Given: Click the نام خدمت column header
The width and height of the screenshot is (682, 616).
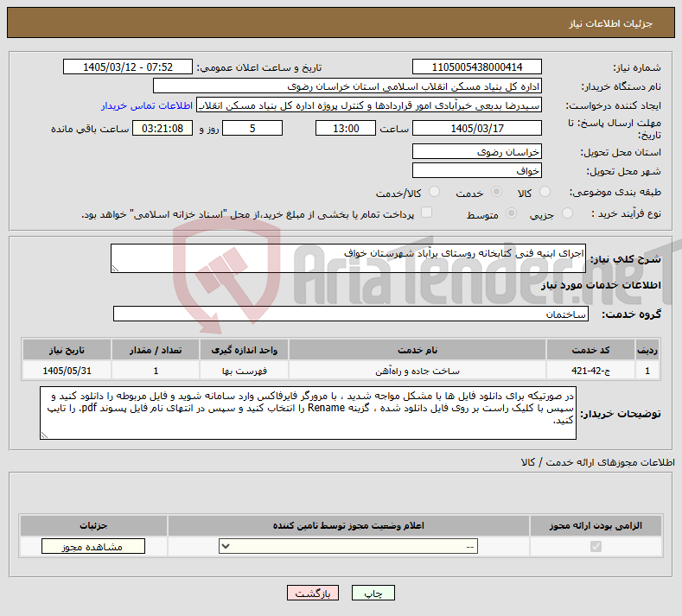Looking at the screenshot, I should click(x=417, y=350).
